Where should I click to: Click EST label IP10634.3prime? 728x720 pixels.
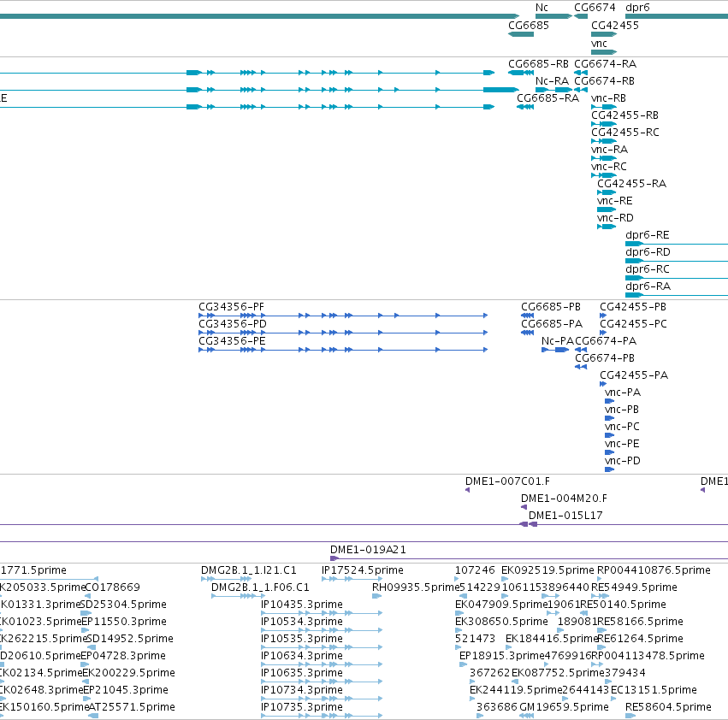(302, 656)
